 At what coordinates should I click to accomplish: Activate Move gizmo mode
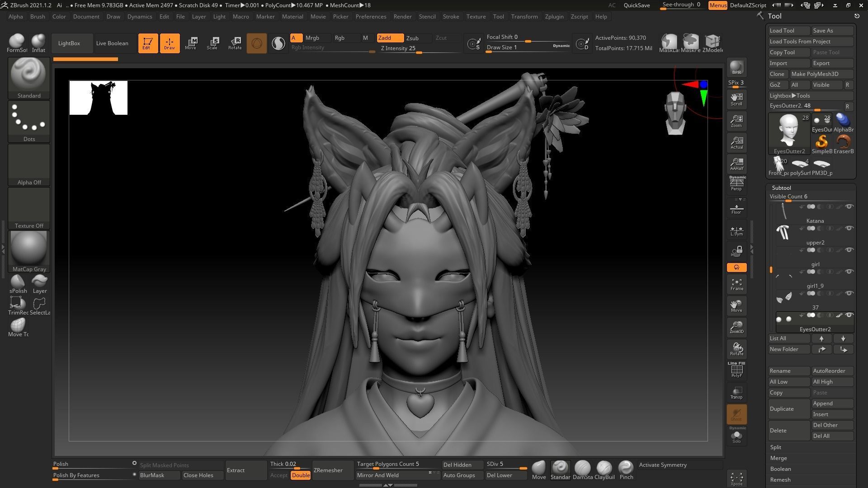(191, 43)
